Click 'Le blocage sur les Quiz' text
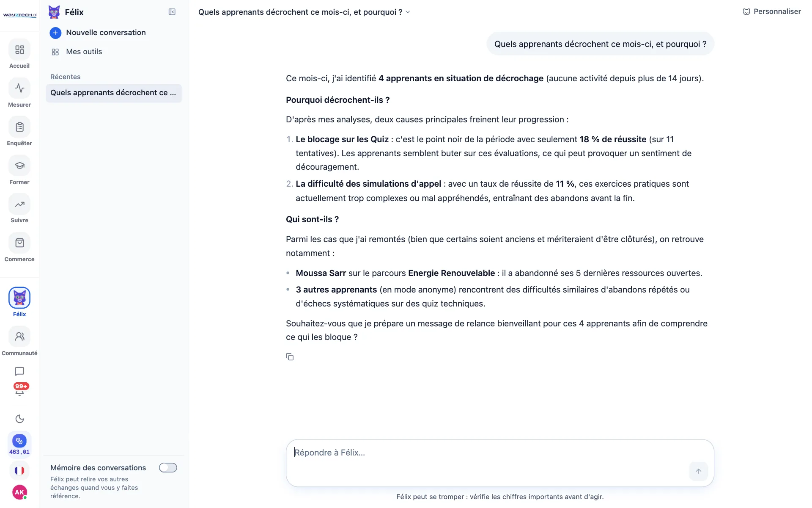Image resolution: width=812 pixels, height=508 pixels. pos(342,139)
